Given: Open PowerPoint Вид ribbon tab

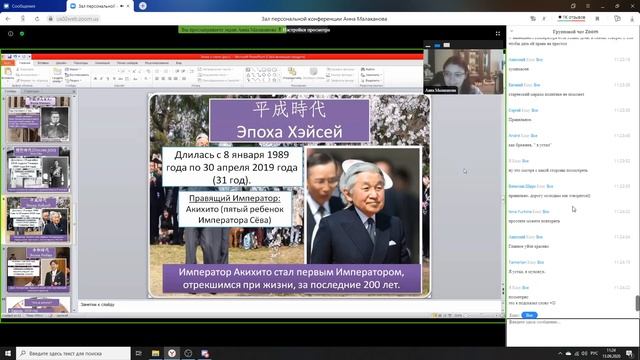Looking at the screenshot, I should 179,63.
